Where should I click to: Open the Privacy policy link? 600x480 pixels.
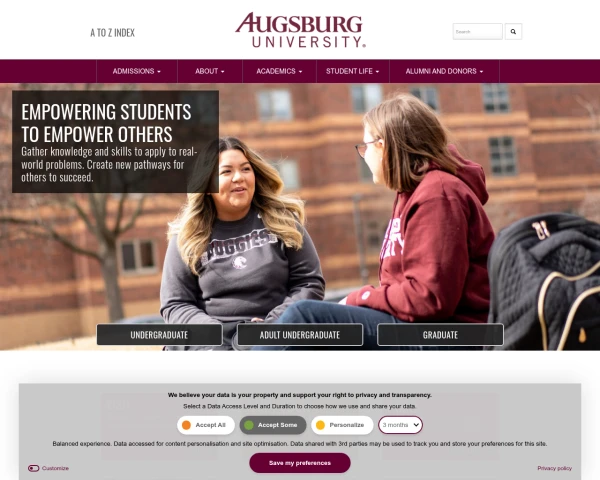point(554,468)
